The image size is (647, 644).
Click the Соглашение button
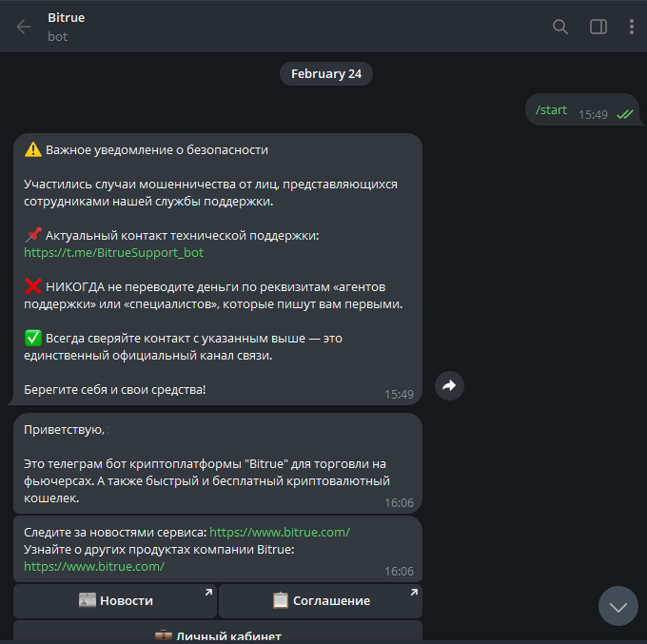click(321, 600)
